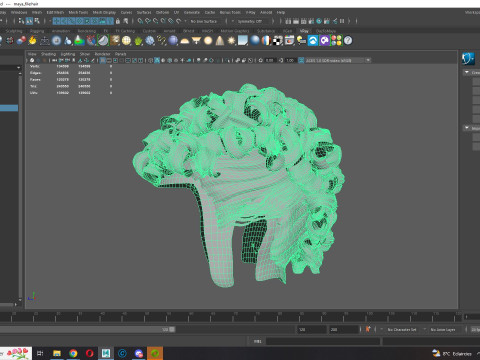Image resolution: width=480 pixels, height=360 pixels.
Task: Open the Windows menu
Action: tap(19, 12)
